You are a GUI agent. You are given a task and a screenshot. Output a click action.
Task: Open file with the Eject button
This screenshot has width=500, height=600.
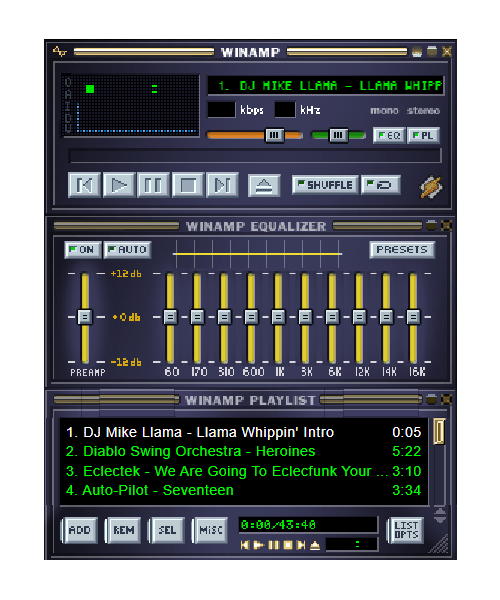click(x=264, y=186)
